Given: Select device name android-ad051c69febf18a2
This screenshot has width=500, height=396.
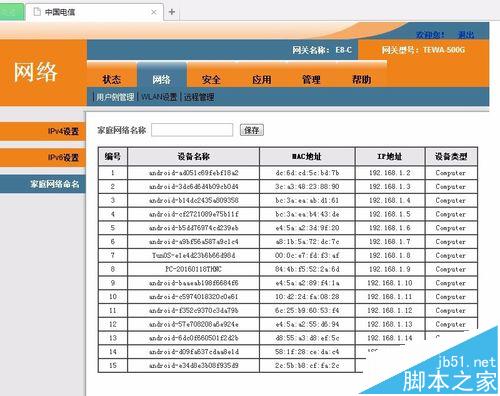Looking at the screenshot, I should (x=194, y=173).
